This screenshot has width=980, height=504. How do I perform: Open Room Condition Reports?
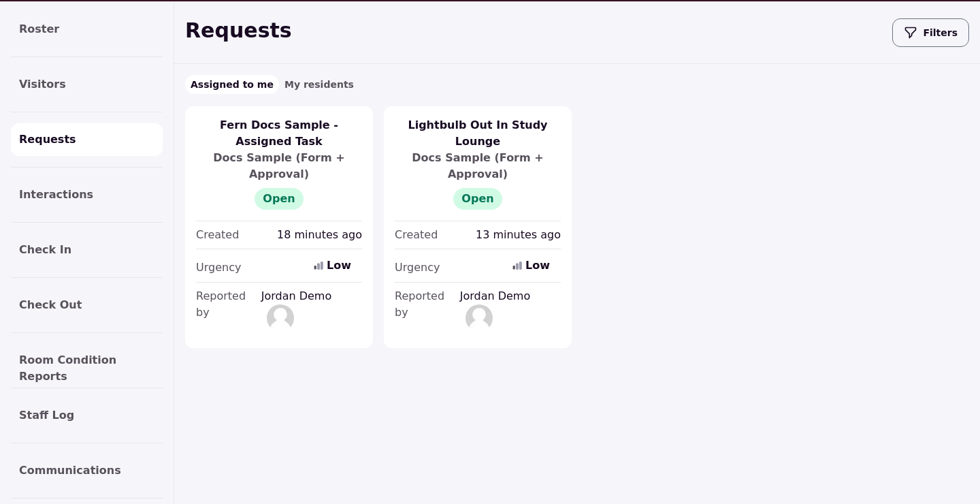coord(86,368)
